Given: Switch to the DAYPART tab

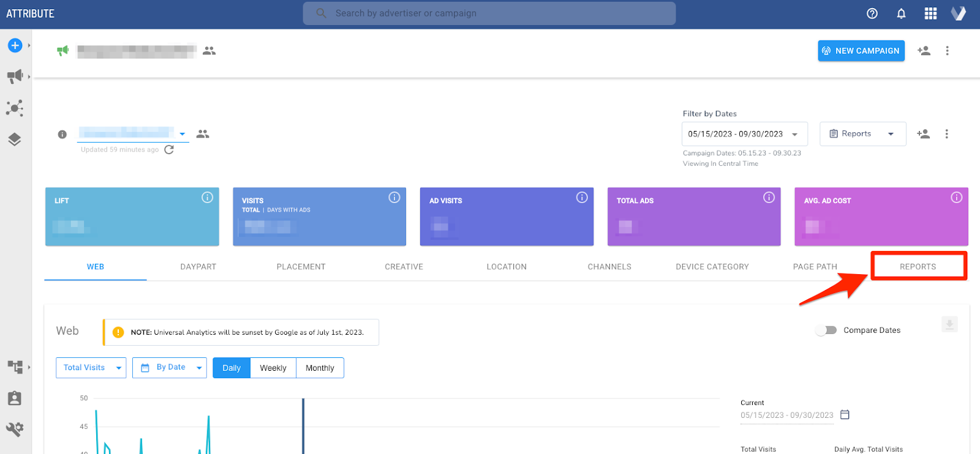Looking at the screenshot, I should (x=198, y=267).
